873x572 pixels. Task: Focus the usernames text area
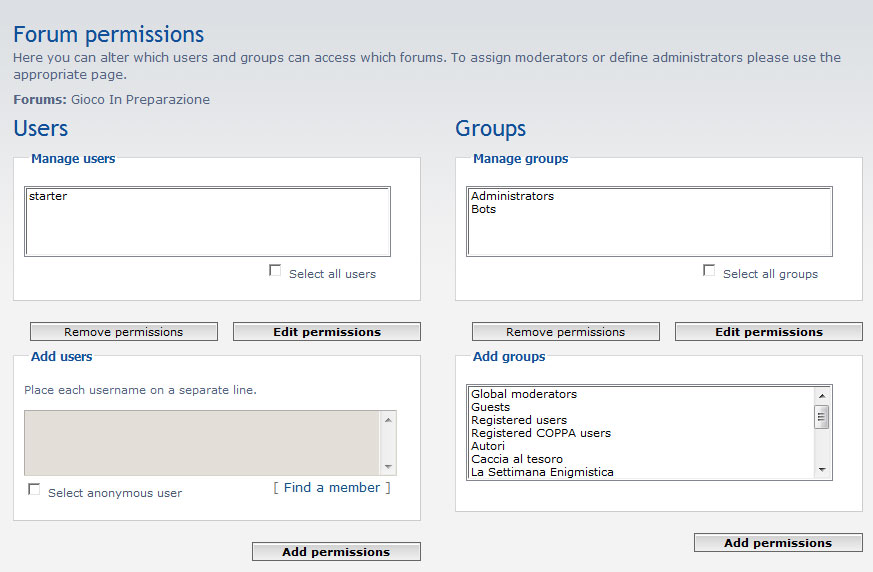tap(200, 442)
